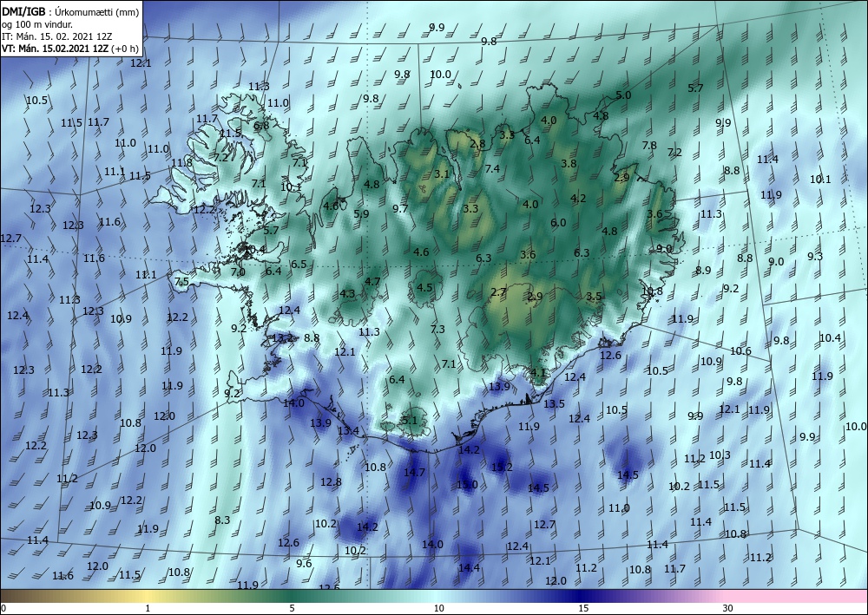
Task: Click the 'og 100 m vindur.' caption line
Action: [x=37, y=23]
